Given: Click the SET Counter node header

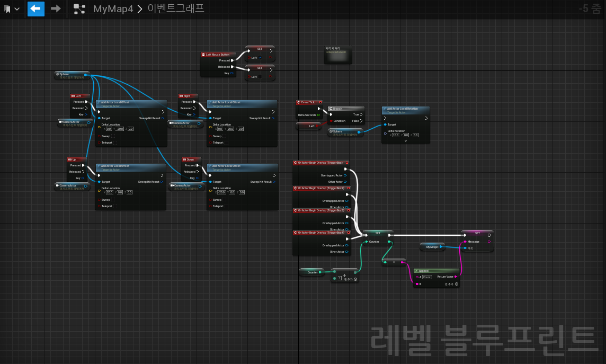Looking at the screenshot, I should pyautogui.click(x=378, y=233).
